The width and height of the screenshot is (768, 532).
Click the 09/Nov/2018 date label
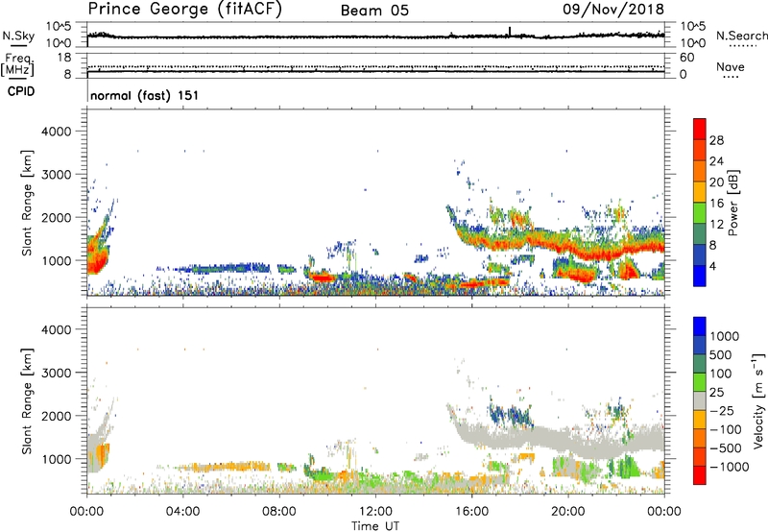click(x=613, y=9)
